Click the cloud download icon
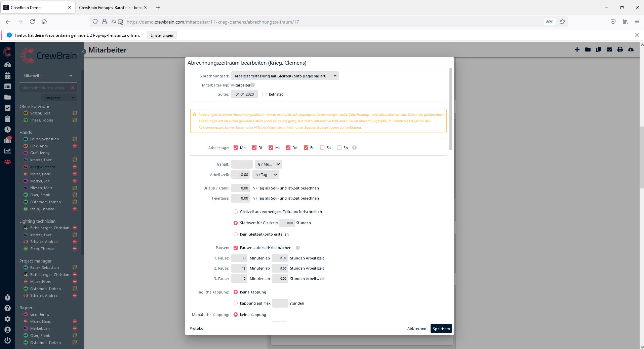644x349 pixels. click(631, 50)
